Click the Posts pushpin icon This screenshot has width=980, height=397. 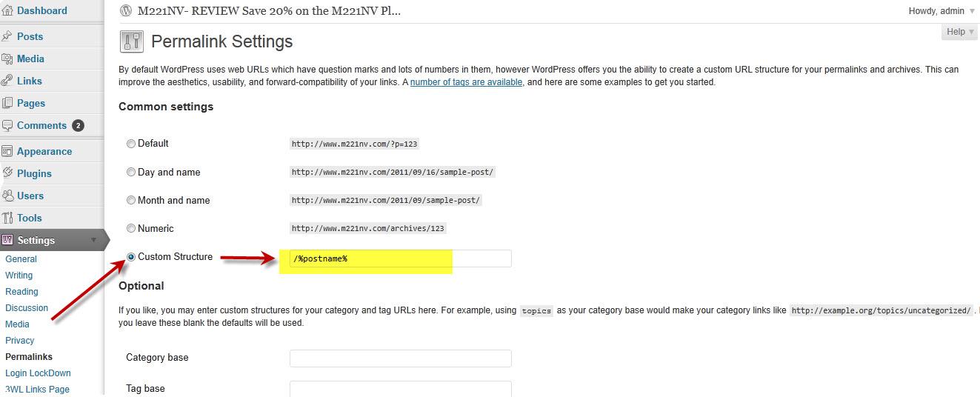(7, 36)
